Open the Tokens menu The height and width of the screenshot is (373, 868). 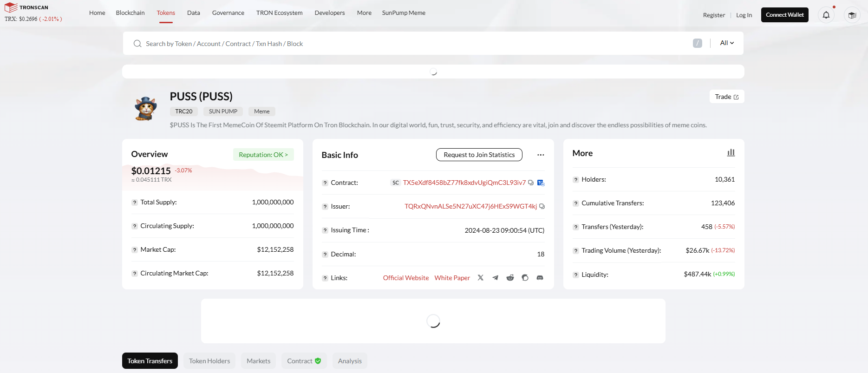click(166, 13)
